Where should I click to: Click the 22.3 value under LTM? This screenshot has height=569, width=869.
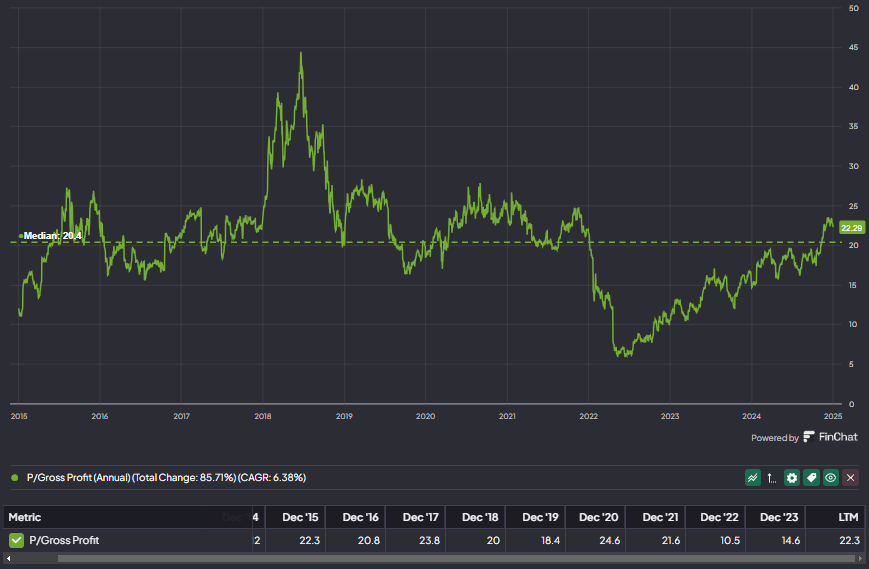click(850, 540)
